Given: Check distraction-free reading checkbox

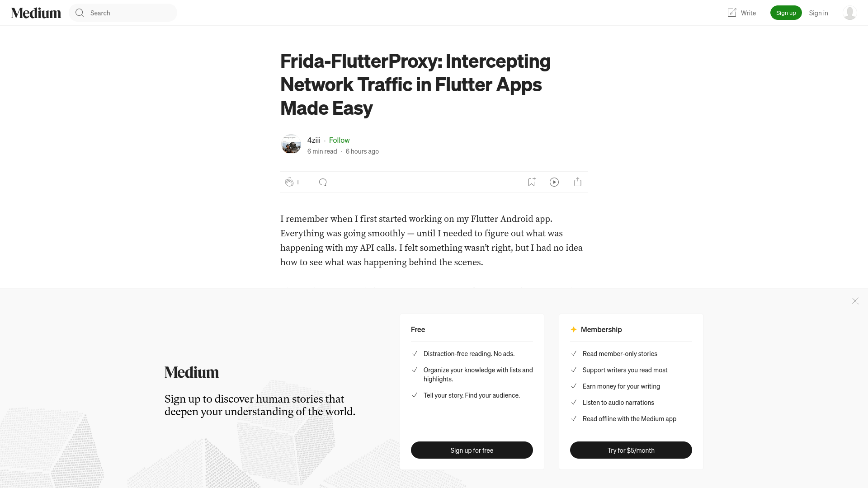Looking at the screenshot, I should [414, 353].
